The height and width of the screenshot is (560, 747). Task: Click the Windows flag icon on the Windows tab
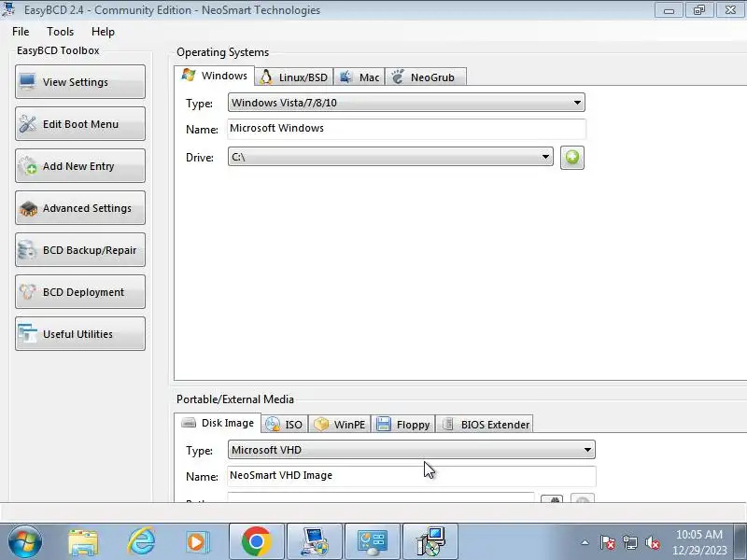coord(189,76)
